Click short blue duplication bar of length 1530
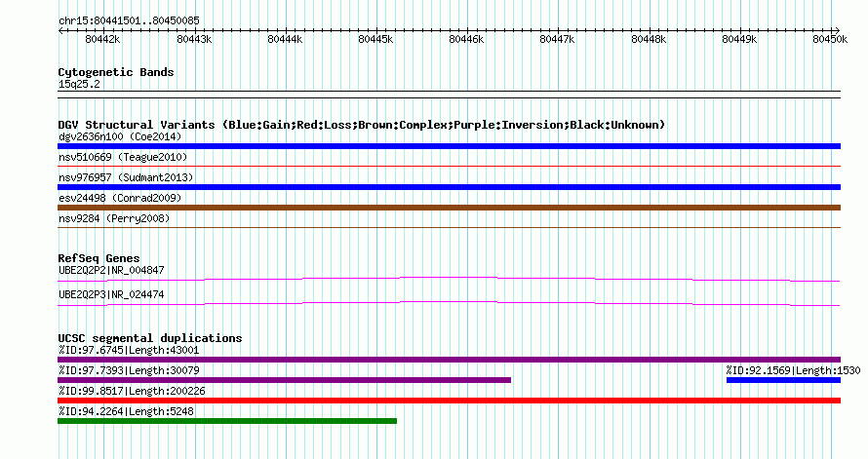 tap(783, 380)
